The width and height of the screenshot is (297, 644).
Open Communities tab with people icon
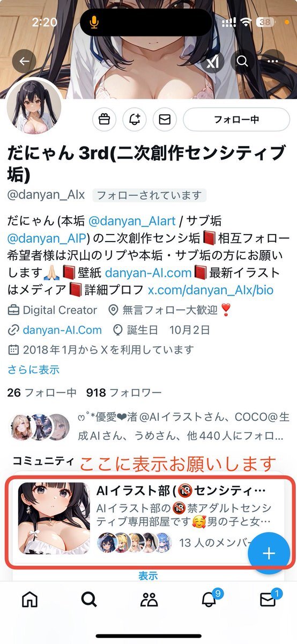click(x=148, y=599)
